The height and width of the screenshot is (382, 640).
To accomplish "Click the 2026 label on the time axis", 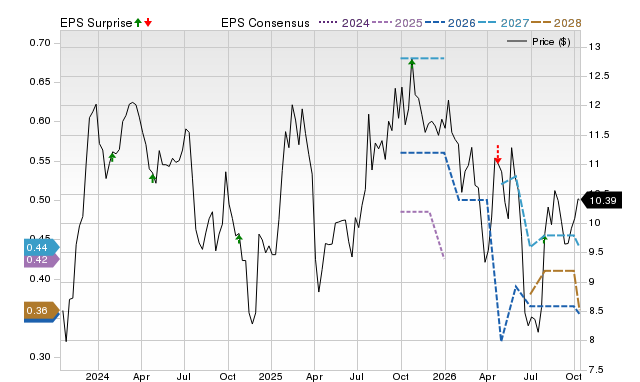I will click(x=444, y=376).
